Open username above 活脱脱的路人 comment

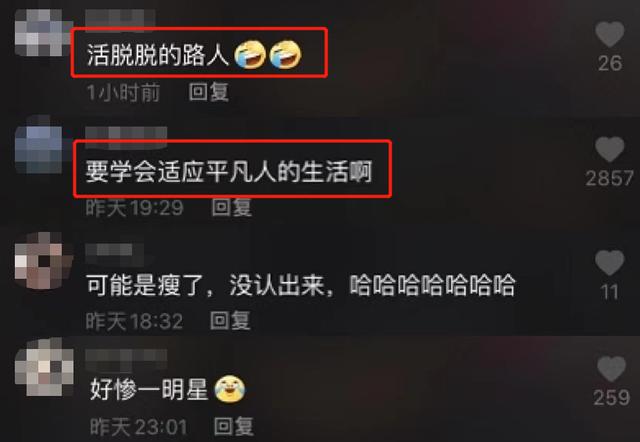point(120,18)
